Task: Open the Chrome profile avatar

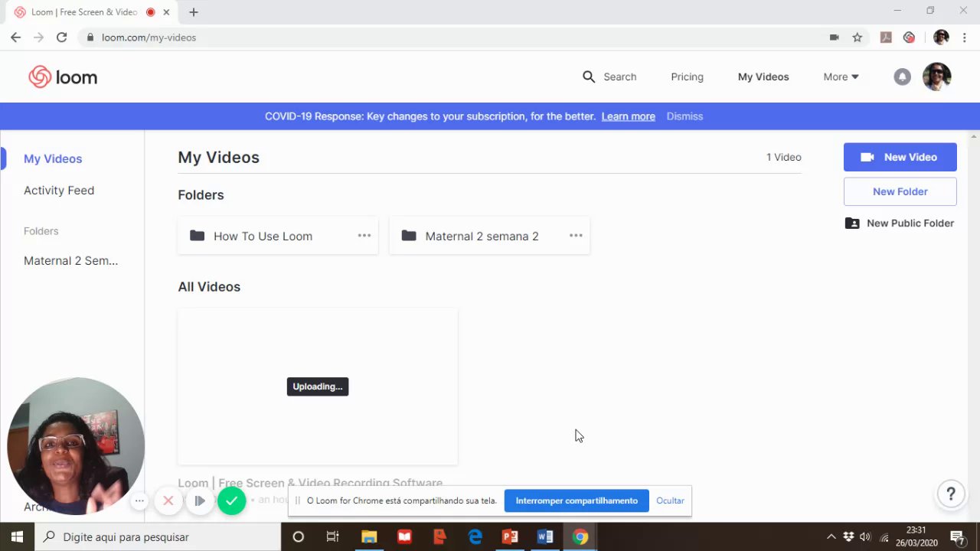Action: tap(941, 37)
